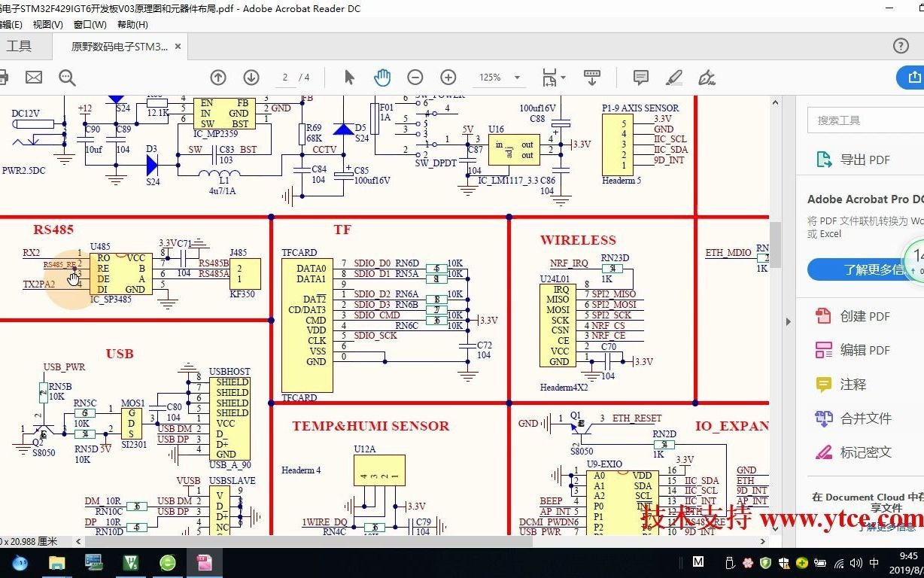Open the Add Comment sticky note tool
The width and height of the screenshot is (924, 578).
point(640,77)
